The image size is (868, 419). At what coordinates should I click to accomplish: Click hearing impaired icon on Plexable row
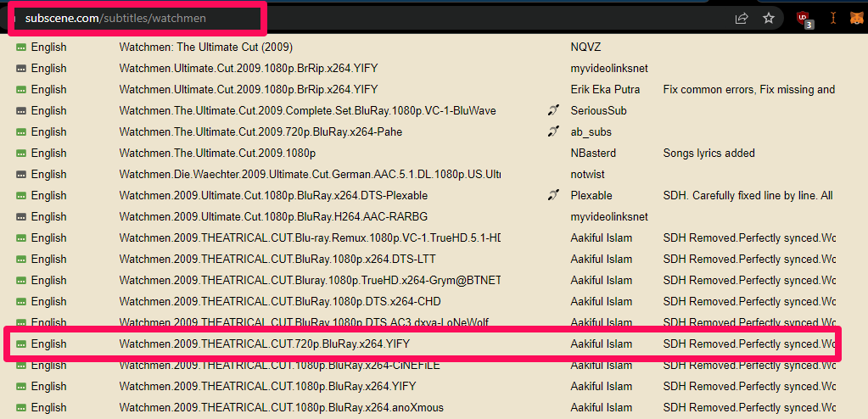click(552, 195)
